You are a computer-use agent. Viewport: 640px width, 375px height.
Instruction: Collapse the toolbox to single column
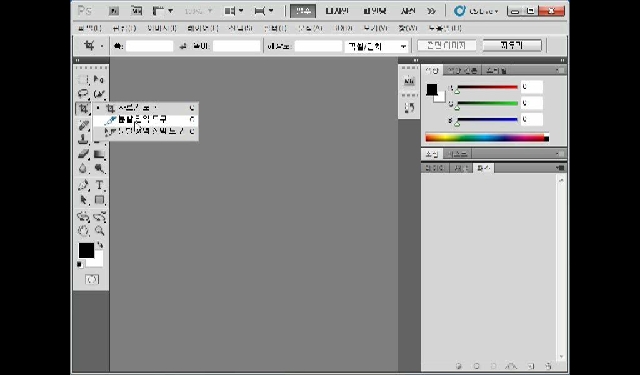tap(78, 60)
